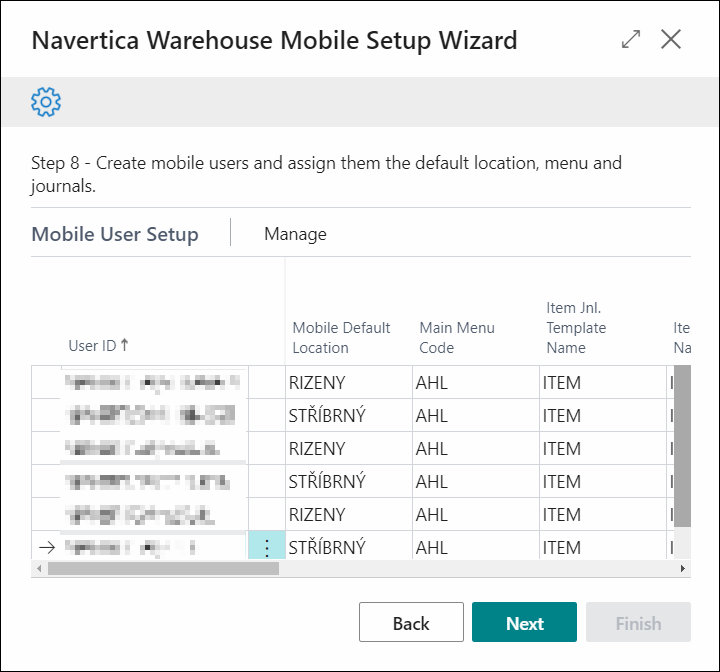Expand the wizard dialog to full screen
This screenshot has height=672, width=720.
(x=631, y=39)
